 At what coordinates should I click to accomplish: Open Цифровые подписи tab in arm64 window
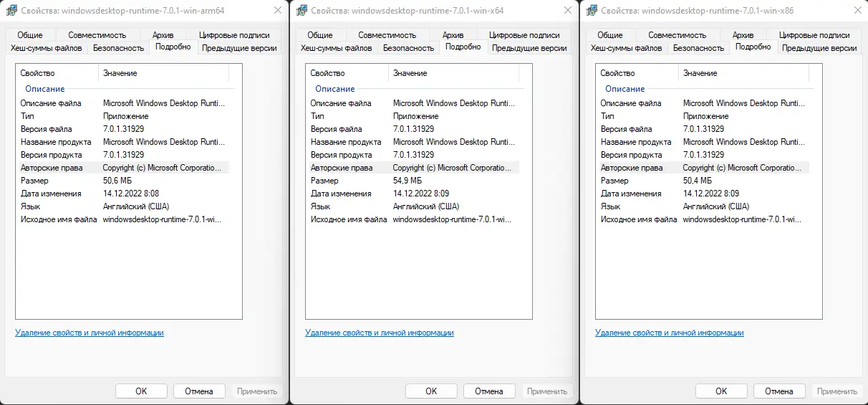tap(235, 34)
